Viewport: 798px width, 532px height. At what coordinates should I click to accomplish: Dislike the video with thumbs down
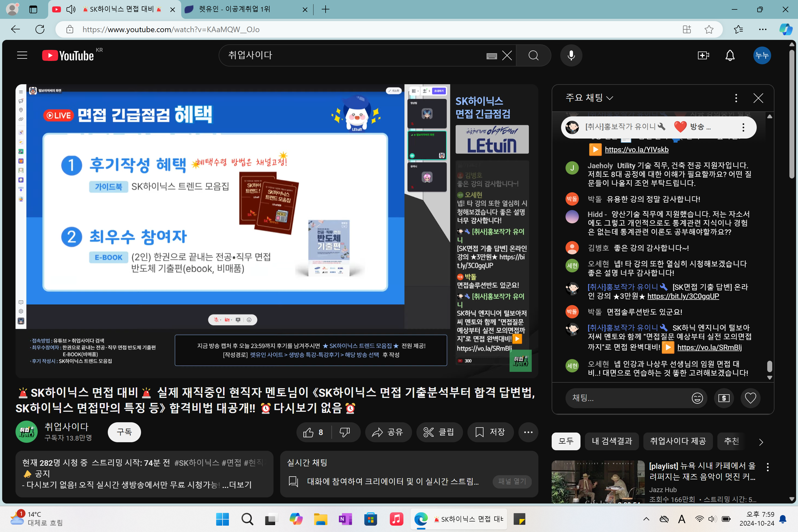click(345, 432)
